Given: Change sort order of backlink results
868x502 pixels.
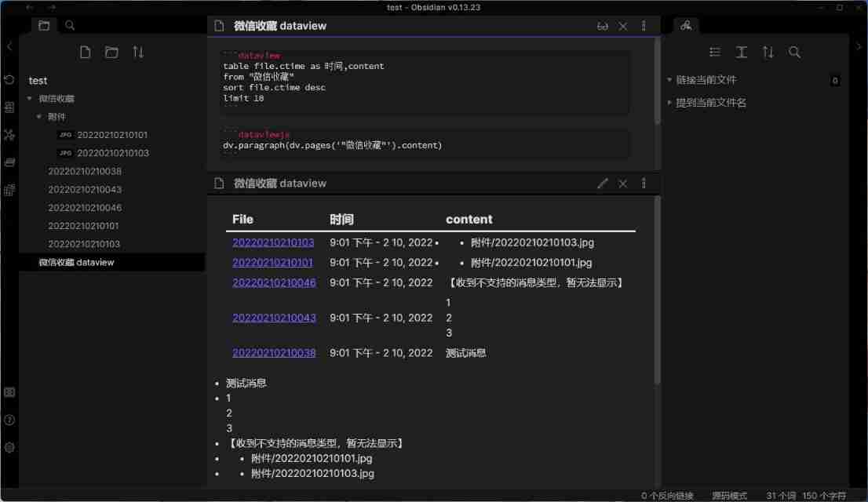Looking at the screenshot, I should [x=768, y=52].
